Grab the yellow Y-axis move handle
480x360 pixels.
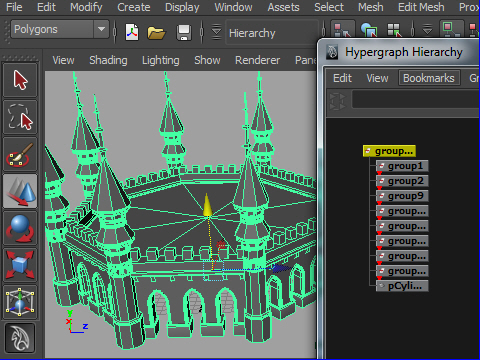coord(207,205)
